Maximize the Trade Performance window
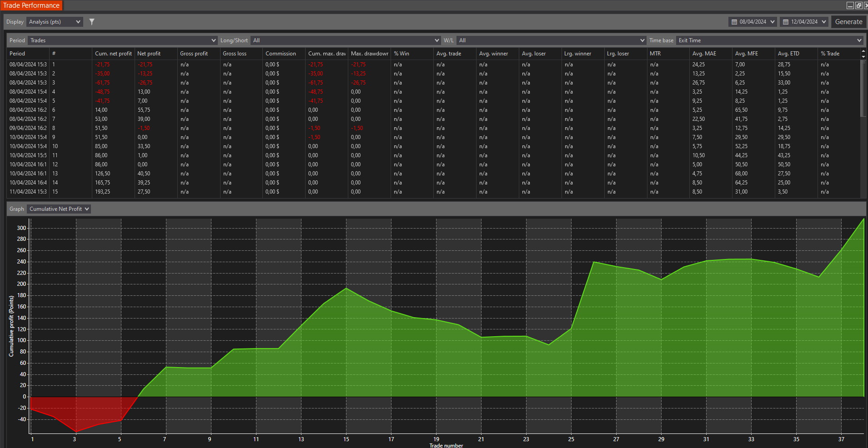The height and width of the screenshot is (448, 868). [858, 5]
